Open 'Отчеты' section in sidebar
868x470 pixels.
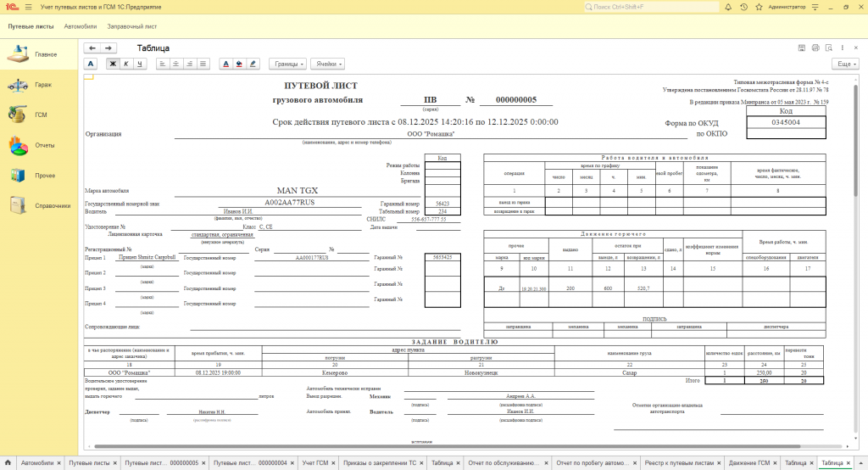pos(39,145)
